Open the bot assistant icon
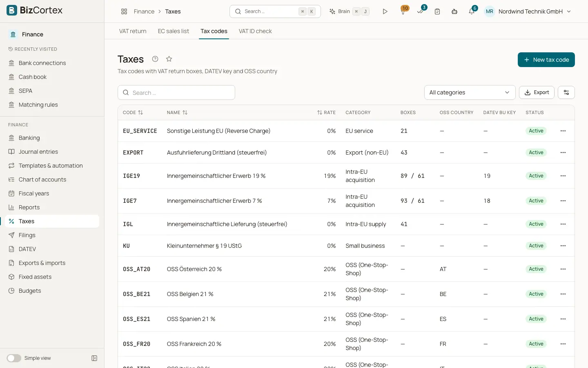The image size is (588, 368). click(454, 11)
